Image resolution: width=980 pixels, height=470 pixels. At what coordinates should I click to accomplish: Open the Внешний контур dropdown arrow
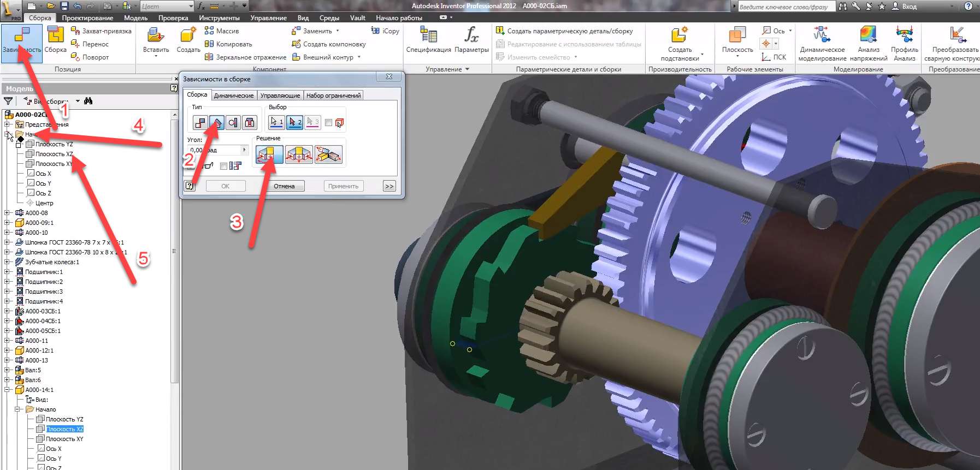point(359,57)
